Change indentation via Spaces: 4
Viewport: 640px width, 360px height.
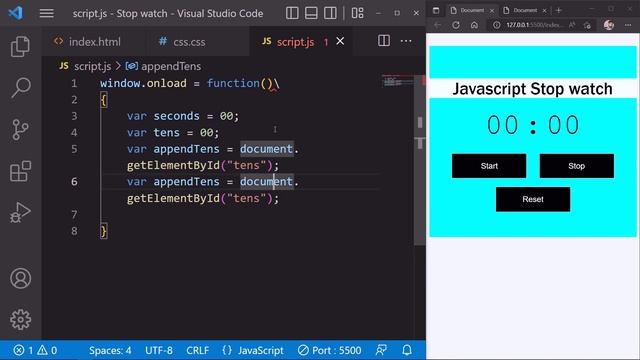coord(110,350)
